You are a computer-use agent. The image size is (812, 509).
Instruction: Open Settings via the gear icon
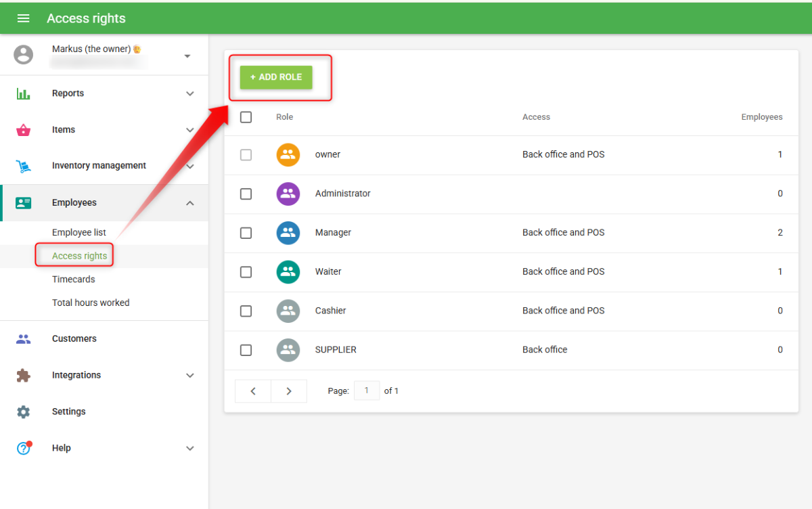[24, 412]
